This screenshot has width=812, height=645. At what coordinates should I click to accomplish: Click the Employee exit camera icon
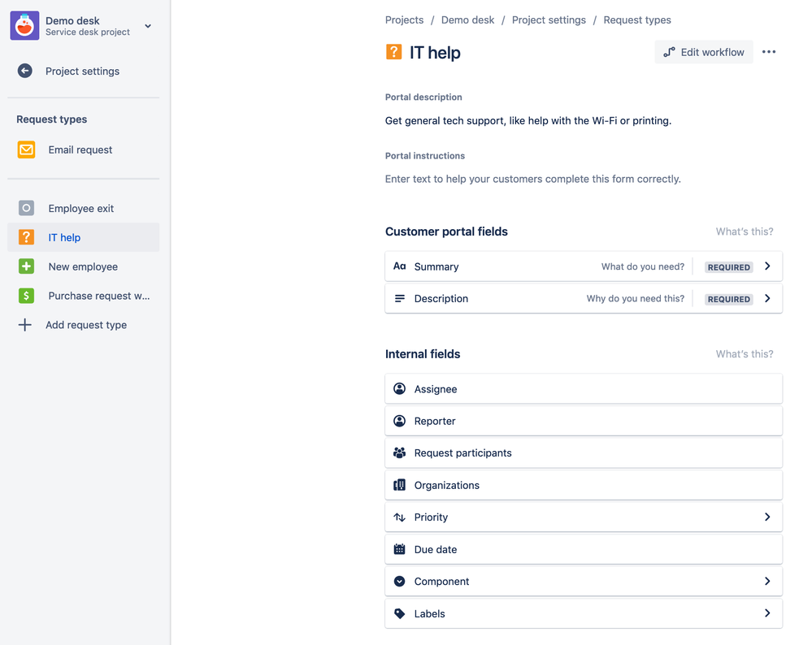point(25,208)
